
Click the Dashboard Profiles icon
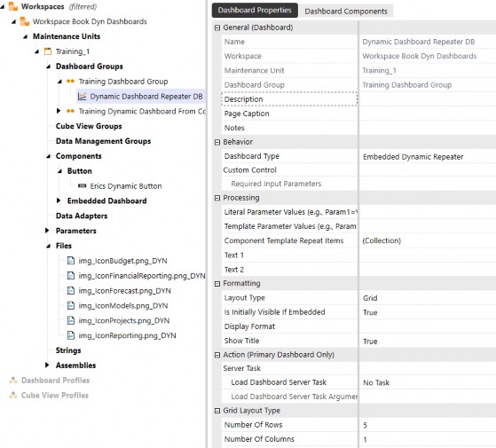pos(13,381)
